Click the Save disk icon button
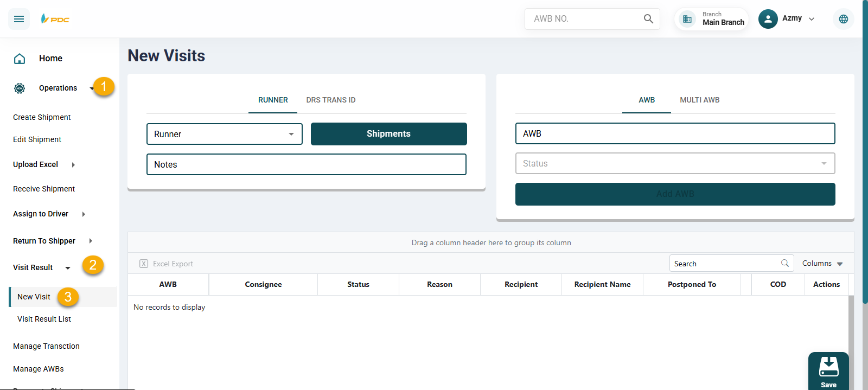 click(828, 371)
